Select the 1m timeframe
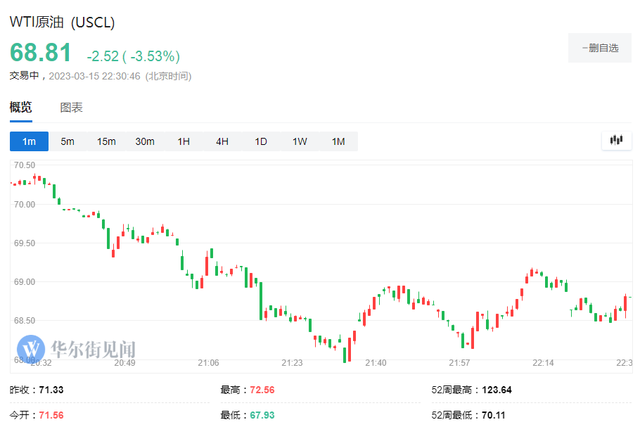The height and width of the screenshot is (427, 640). click(x=28, y=142)
